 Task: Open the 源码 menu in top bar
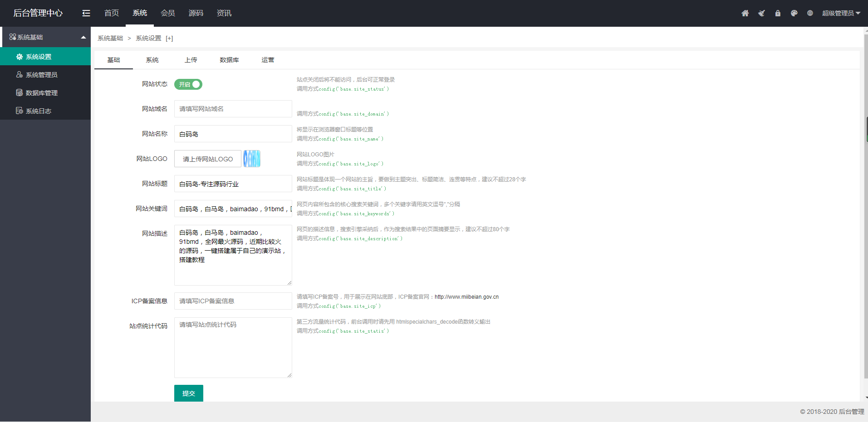196,13
